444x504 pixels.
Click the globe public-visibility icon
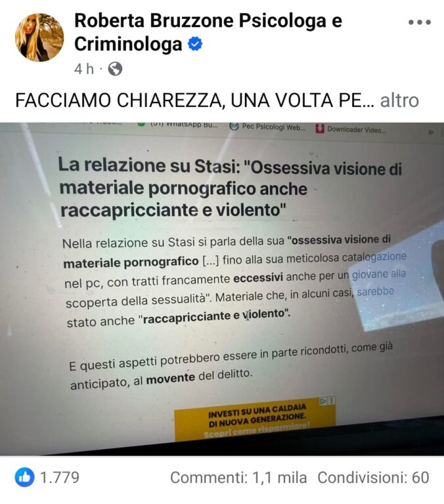tap(115, 69)
